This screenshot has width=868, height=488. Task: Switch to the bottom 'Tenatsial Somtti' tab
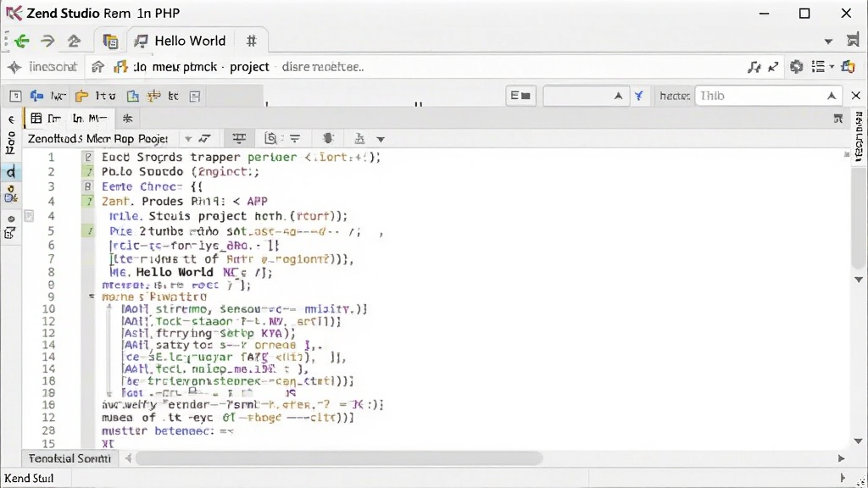pyautogui.click(x=70, y=458)
